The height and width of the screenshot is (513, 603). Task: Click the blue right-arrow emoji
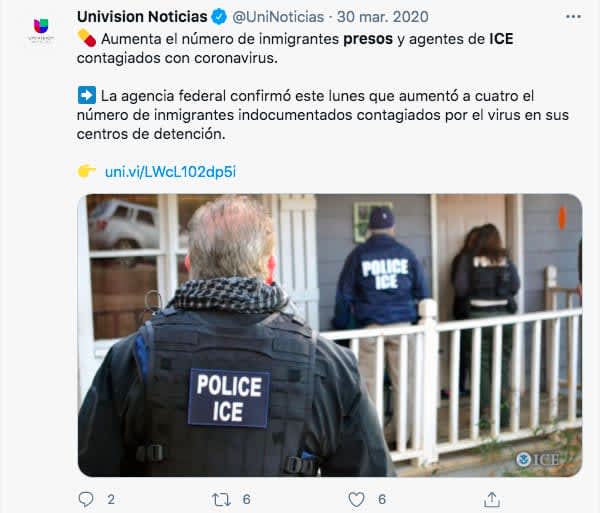pos(87,95)
